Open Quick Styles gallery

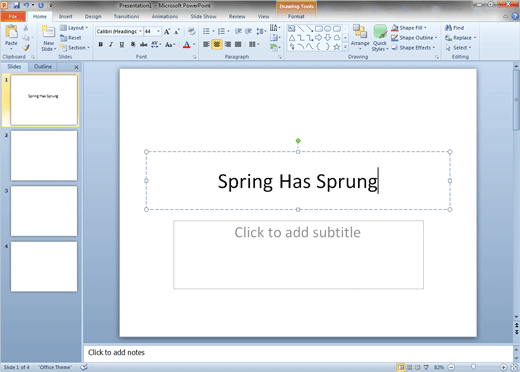[380, 38]
